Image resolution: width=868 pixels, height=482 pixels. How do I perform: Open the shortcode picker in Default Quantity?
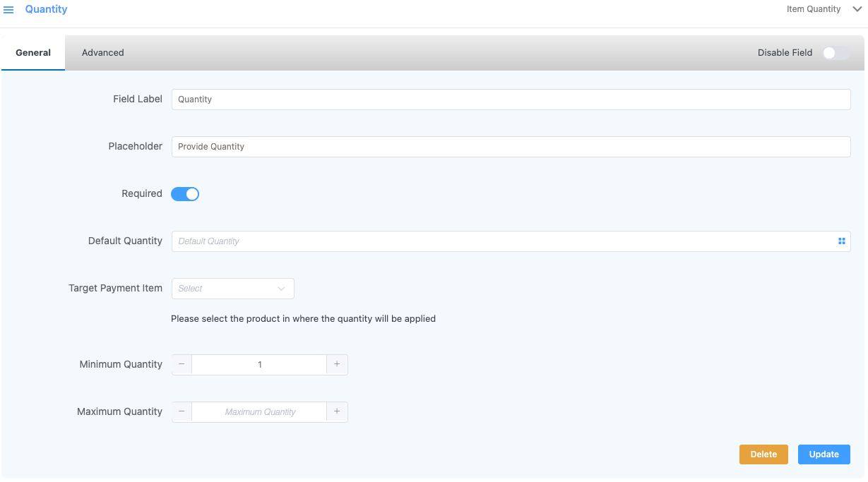(x=841, y=241)
